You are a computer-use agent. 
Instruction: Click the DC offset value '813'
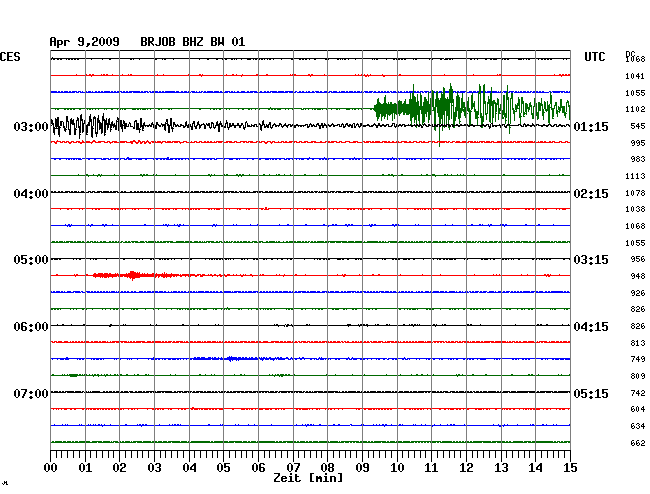click(638, 343)
